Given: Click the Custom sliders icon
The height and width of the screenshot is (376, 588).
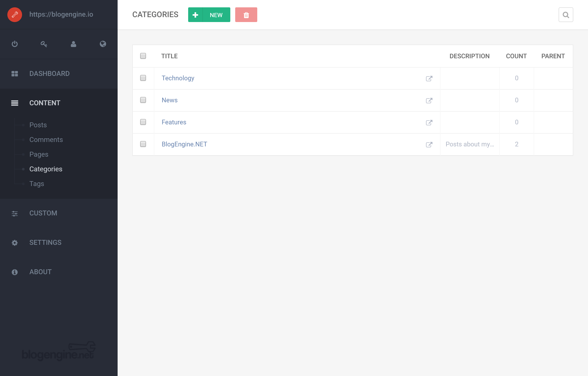Looking at the screenshot, I should (15, 213).
